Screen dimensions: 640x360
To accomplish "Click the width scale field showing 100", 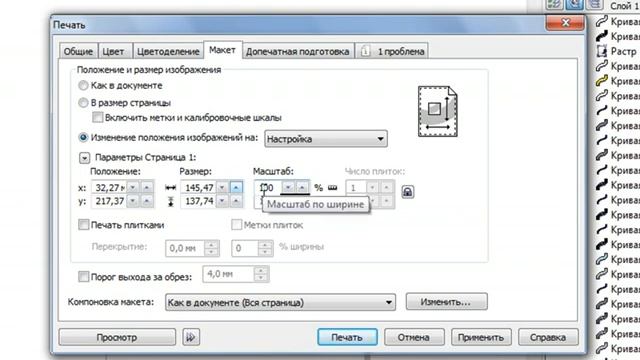I will point(268,187).
